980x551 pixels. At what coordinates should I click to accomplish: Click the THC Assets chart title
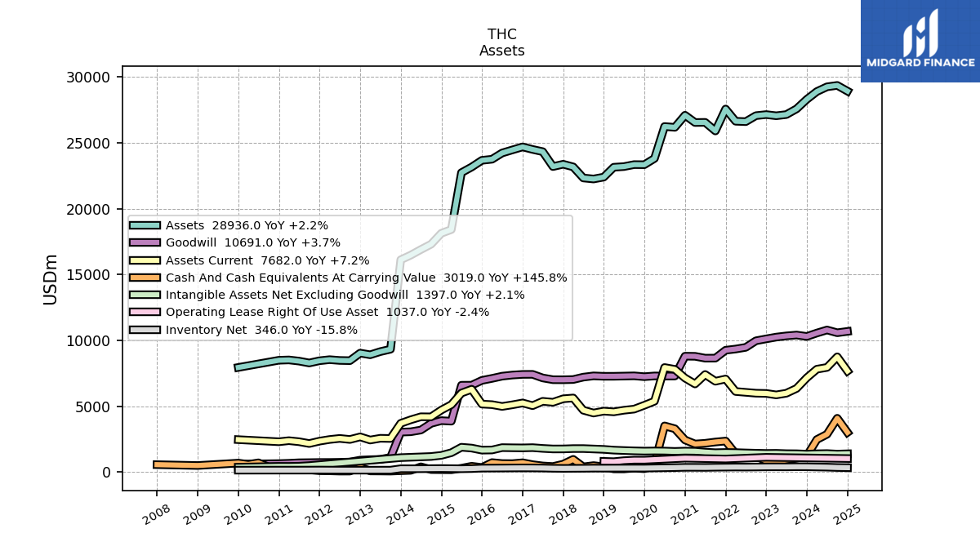click(x=502, y=42)
